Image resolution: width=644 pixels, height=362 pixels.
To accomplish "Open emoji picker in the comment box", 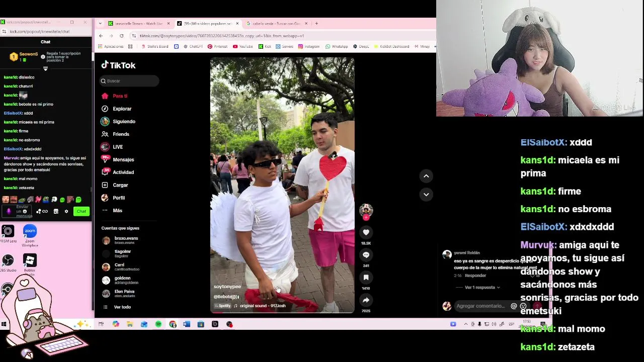I will click(x=523, y=306).
